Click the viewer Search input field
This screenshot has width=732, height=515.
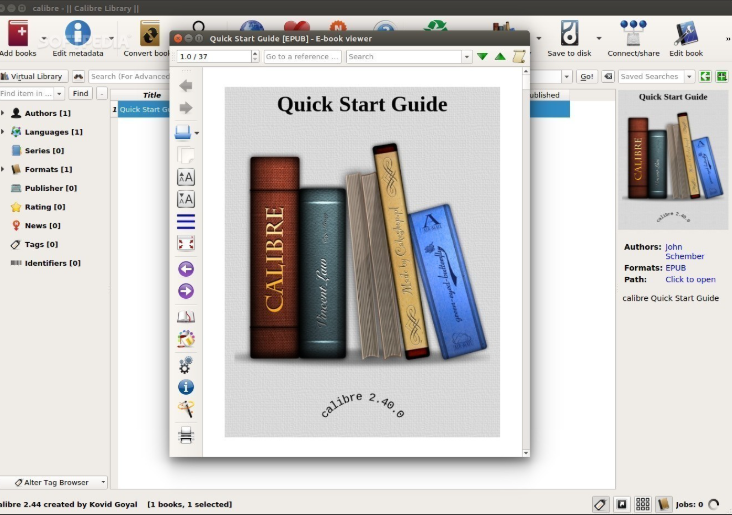click(x=404, y=56)
